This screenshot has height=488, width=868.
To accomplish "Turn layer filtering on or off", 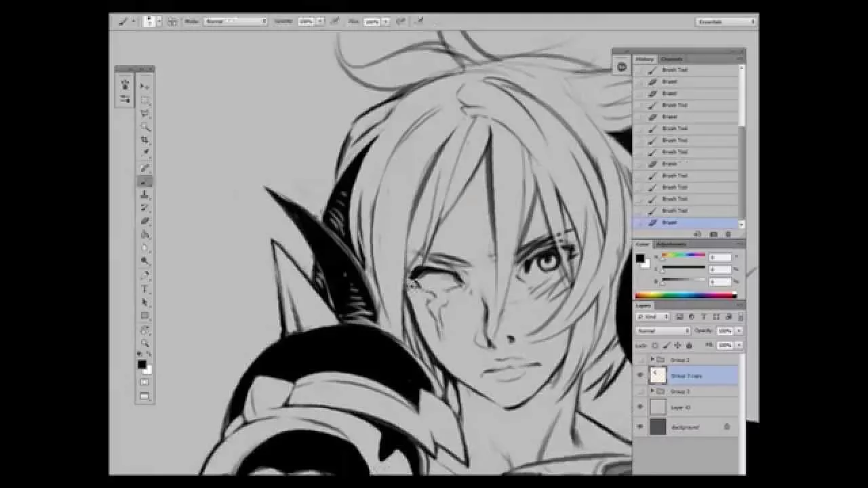I will (x=741, y=317).
